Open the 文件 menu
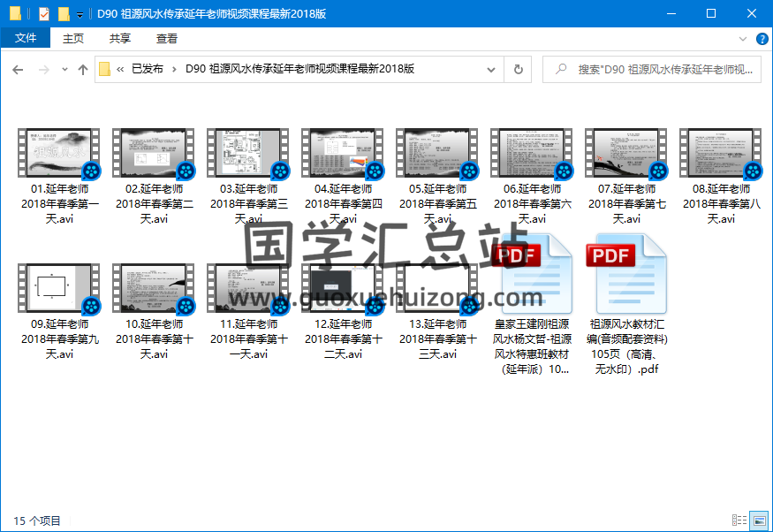Screen dimensions: 773x532 click(x=26, y=38)
